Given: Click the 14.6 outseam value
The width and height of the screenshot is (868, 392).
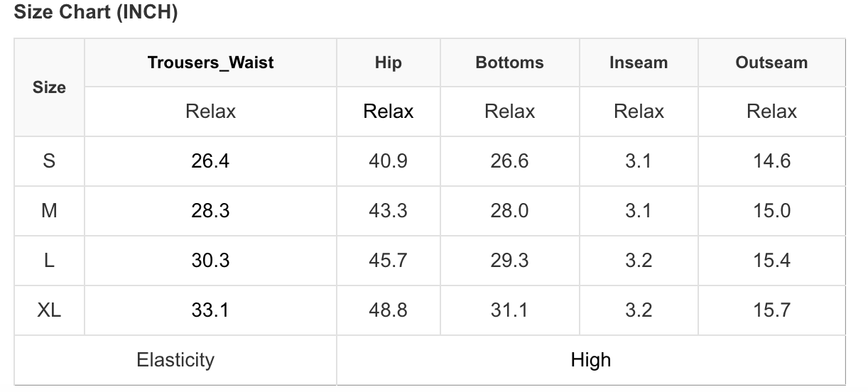Looking at the screenshot, I should coord(771,161).
